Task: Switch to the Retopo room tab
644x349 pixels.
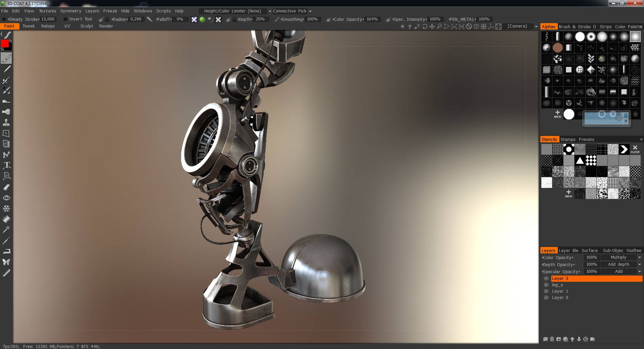Action: 48,26
